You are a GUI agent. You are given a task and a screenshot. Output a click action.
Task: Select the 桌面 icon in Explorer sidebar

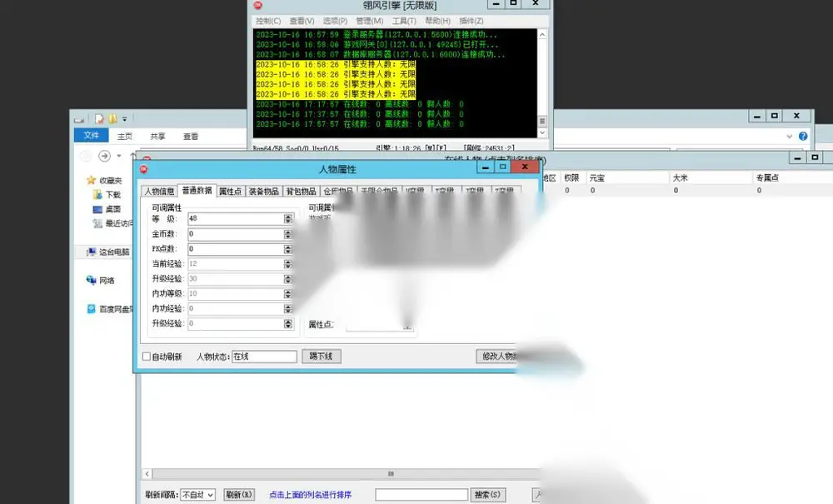point(97,209)
